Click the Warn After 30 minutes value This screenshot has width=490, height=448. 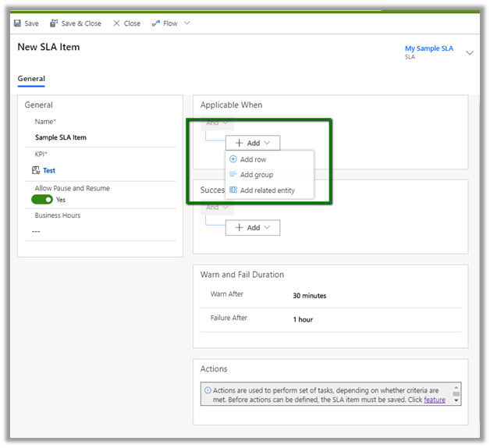[x=310, y=296]
